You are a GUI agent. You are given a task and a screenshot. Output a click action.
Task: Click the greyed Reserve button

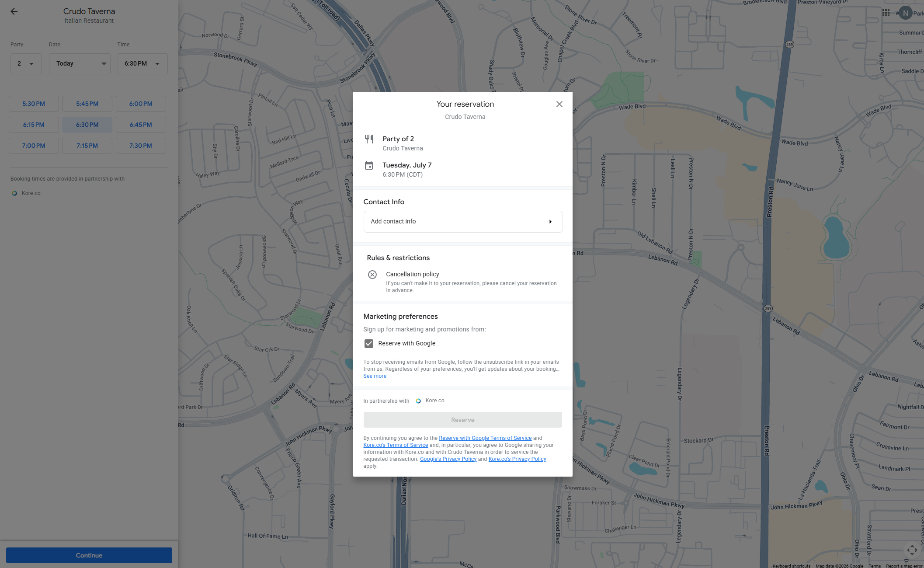pos(463,420)
